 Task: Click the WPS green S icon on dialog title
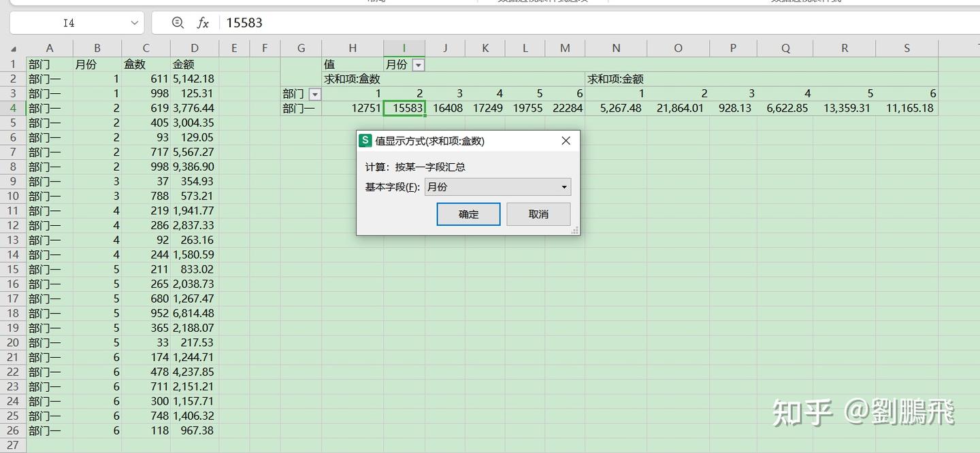[365, 141]
